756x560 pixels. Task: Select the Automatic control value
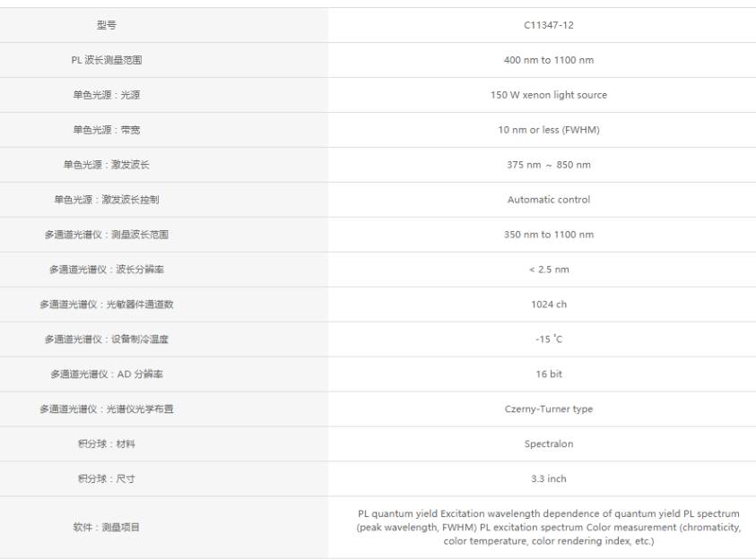549,200
